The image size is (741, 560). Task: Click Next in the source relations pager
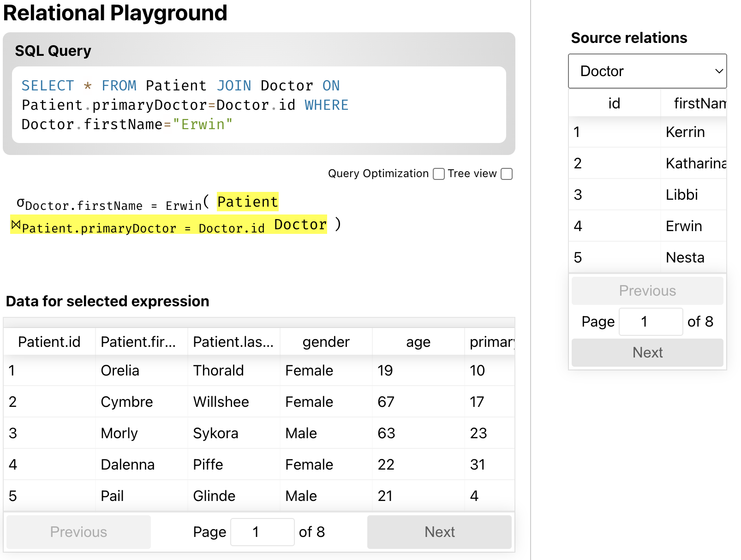tap(647, 352)
